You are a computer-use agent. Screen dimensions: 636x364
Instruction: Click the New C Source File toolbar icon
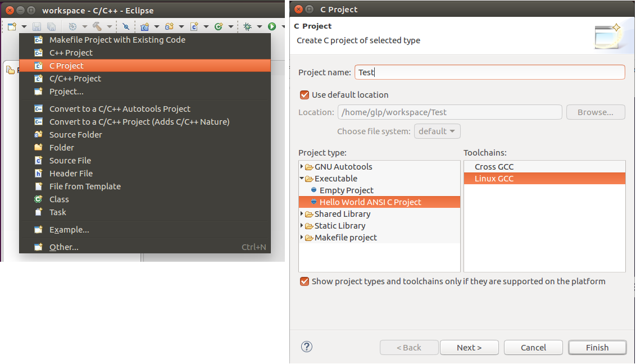click(x=194, y=27)
